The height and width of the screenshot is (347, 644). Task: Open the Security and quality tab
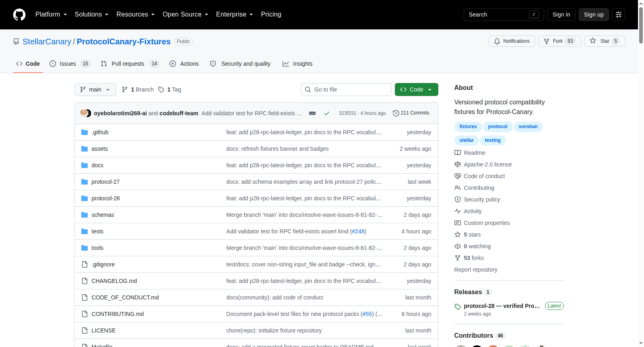tap(241, 64)
